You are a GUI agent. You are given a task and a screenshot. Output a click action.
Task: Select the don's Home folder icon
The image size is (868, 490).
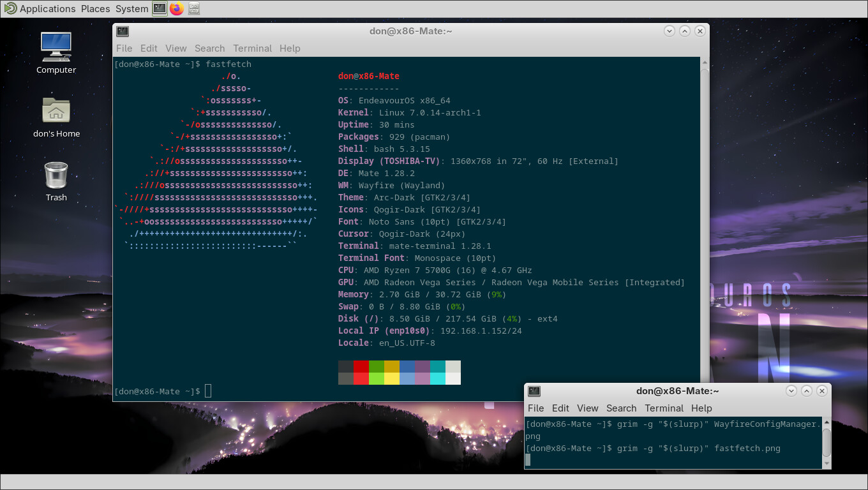pyautogui.click(x=56, y=117)
